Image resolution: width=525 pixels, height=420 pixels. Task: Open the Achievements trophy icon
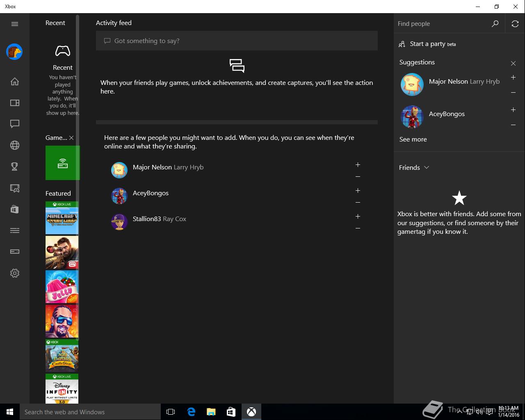click(15, 167)
